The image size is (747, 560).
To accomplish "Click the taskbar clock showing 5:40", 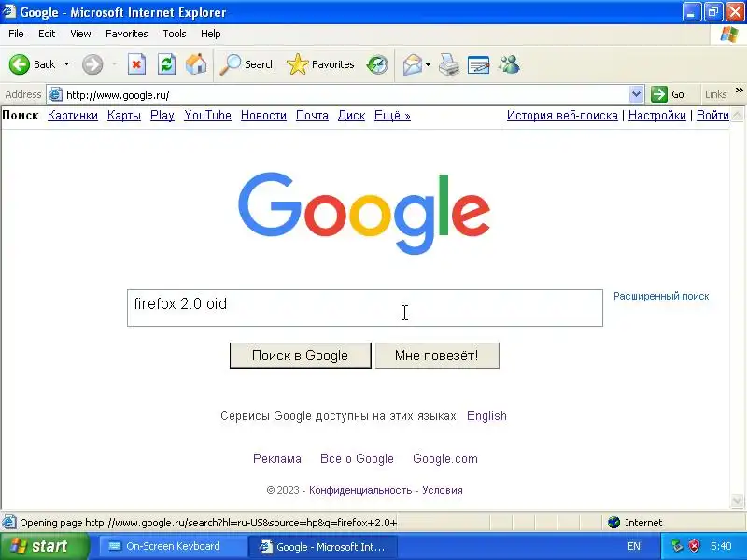I will pos(721,546).
